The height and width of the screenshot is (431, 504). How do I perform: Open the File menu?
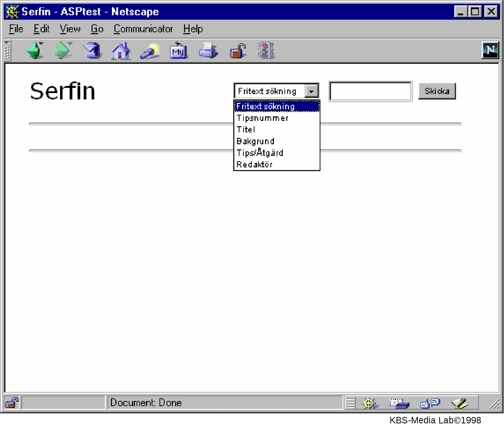coord(16,29)
